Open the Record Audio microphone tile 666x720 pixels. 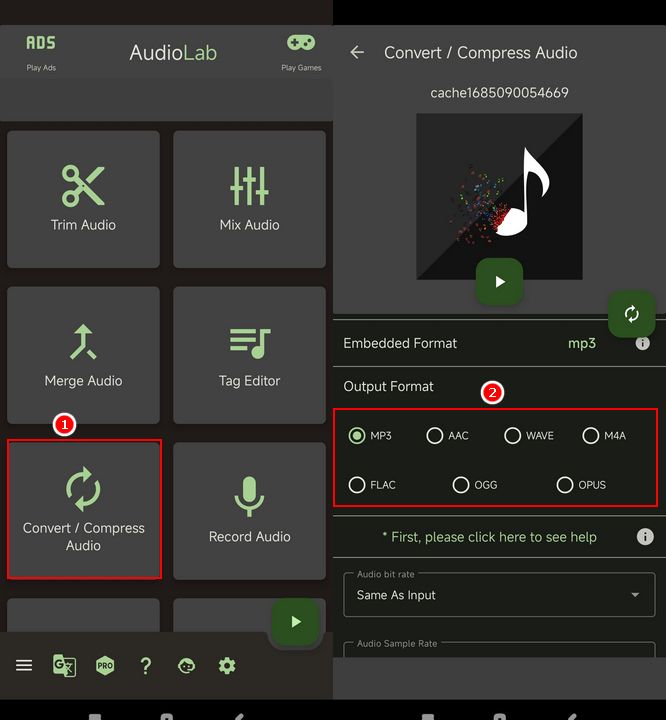tap(249, 511)
